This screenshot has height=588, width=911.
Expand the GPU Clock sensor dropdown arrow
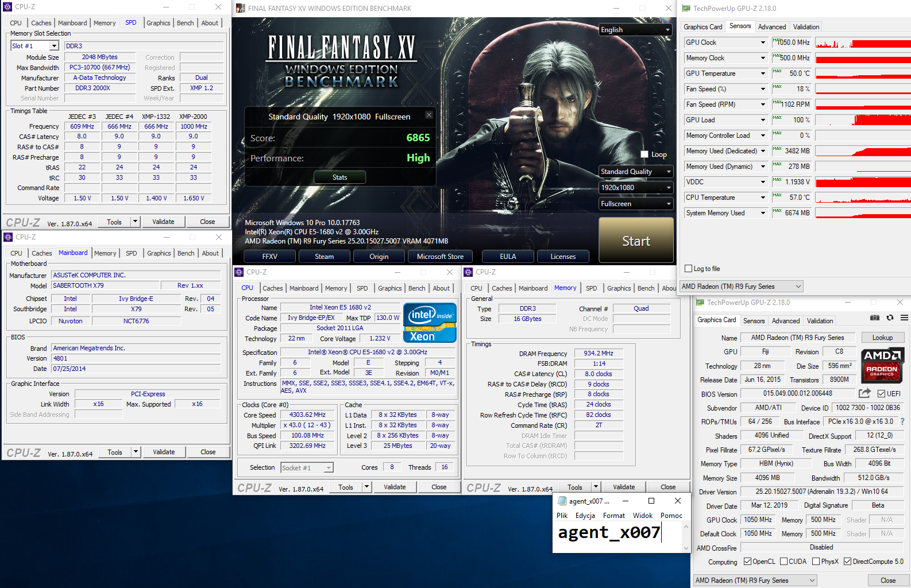[x=763, y=42]
